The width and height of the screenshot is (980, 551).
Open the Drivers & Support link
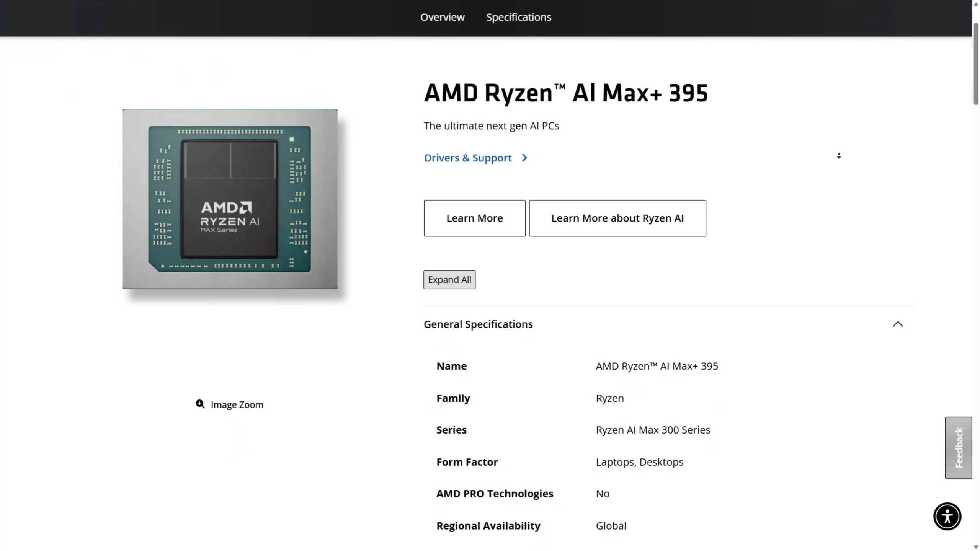click(468, 158)
